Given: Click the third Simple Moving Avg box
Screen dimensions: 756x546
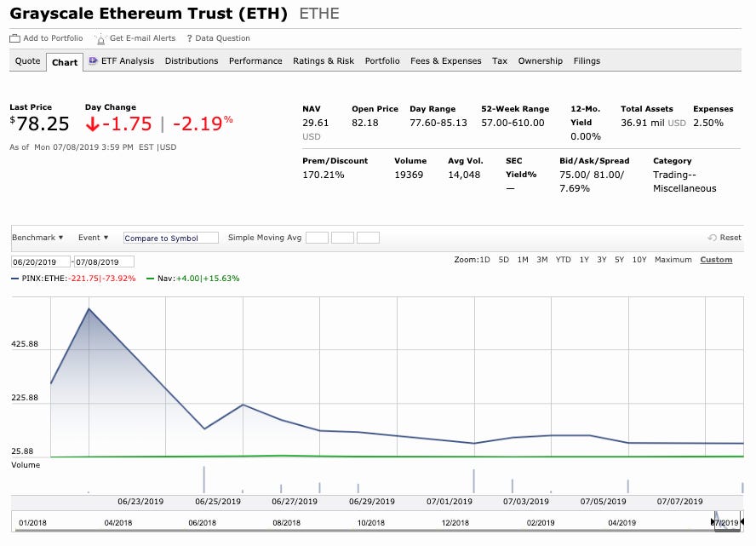Looking at the screenshot, I should click(x=368, y=238).
